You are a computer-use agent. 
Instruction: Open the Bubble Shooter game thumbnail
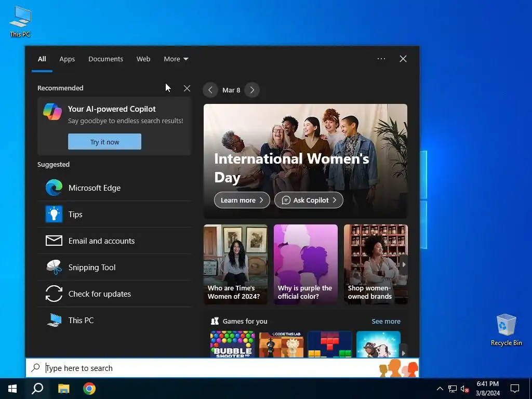(232, 344)
